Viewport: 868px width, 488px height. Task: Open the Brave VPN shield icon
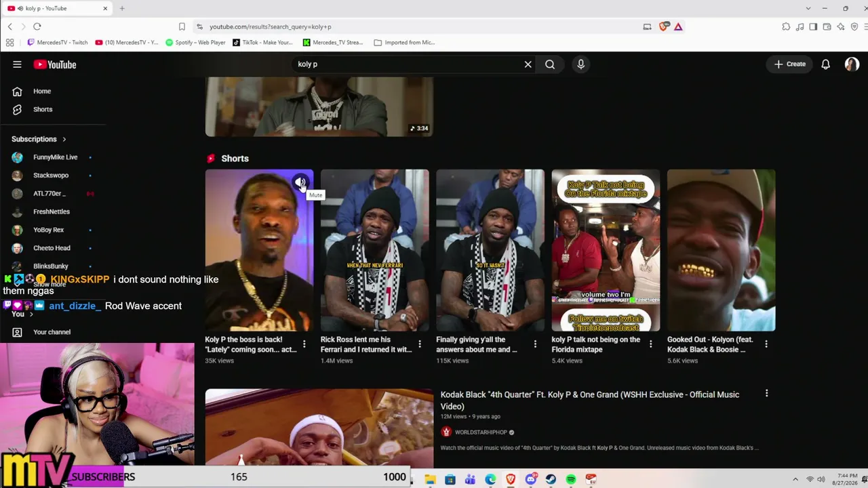[x=854, y=26]
